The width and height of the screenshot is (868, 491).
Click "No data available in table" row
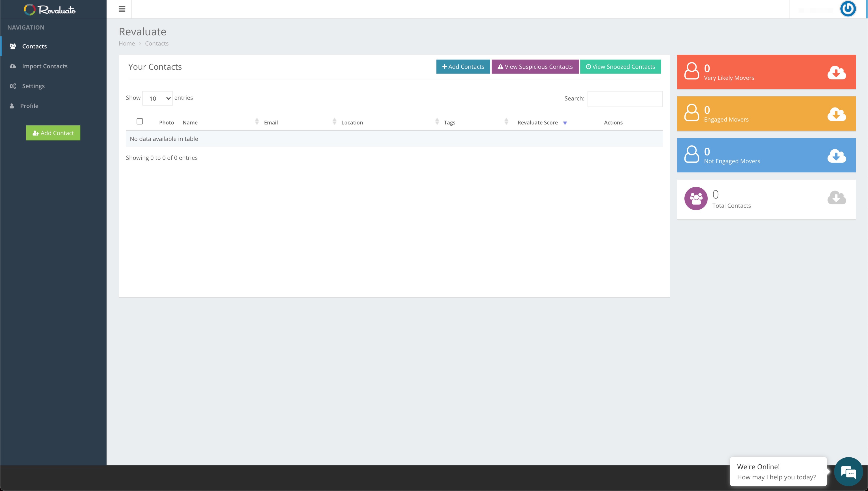(x=394, y=138)
